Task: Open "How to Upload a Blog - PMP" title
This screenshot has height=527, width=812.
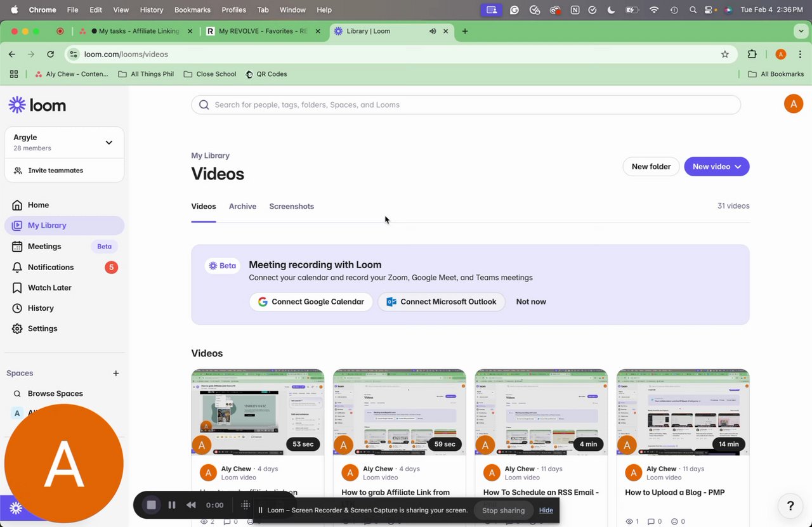Action: (675, 492)
